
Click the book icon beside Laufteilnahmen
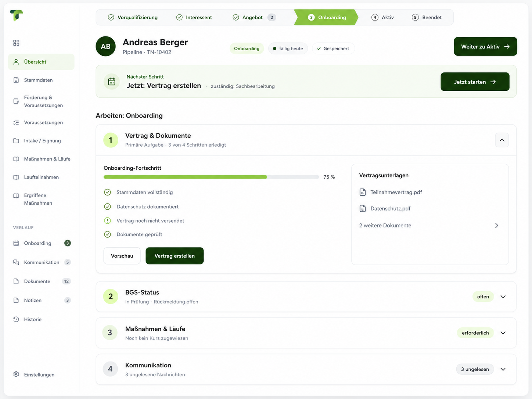point(16,177)
